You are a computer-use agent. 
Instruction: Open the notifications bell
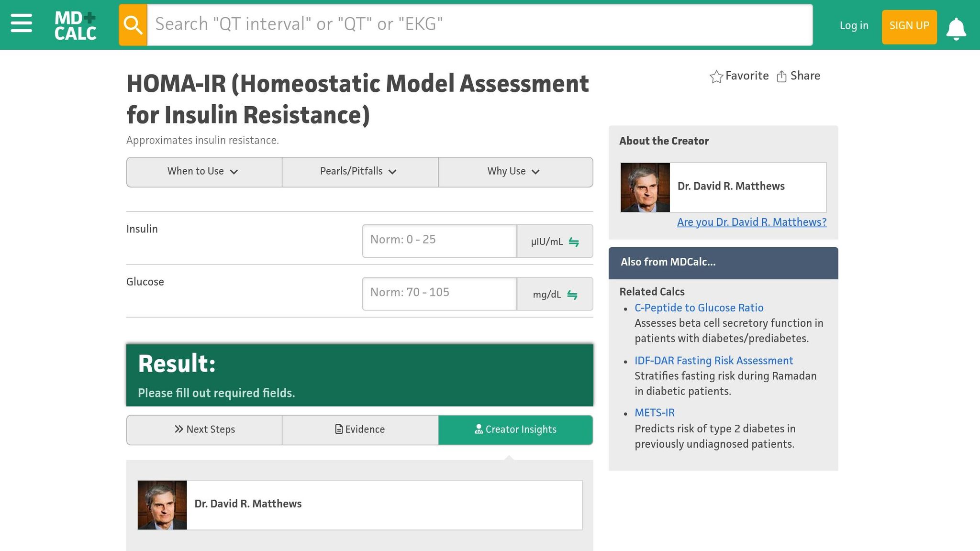(956, 28)
